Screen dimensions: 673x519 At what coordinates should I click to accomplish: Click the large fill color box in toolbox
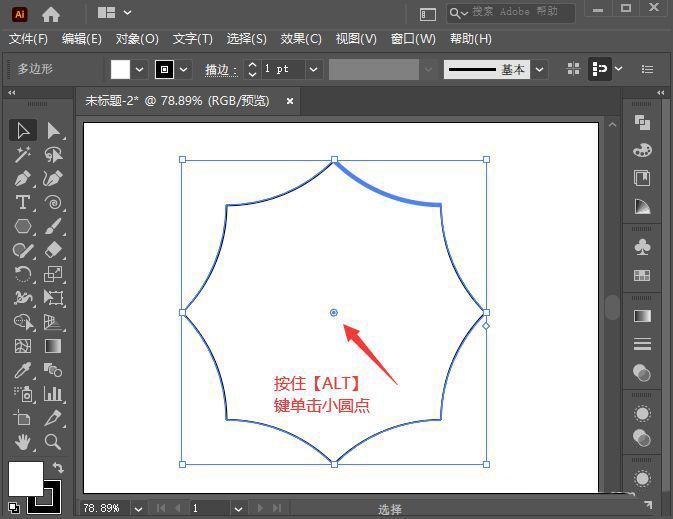26,479
